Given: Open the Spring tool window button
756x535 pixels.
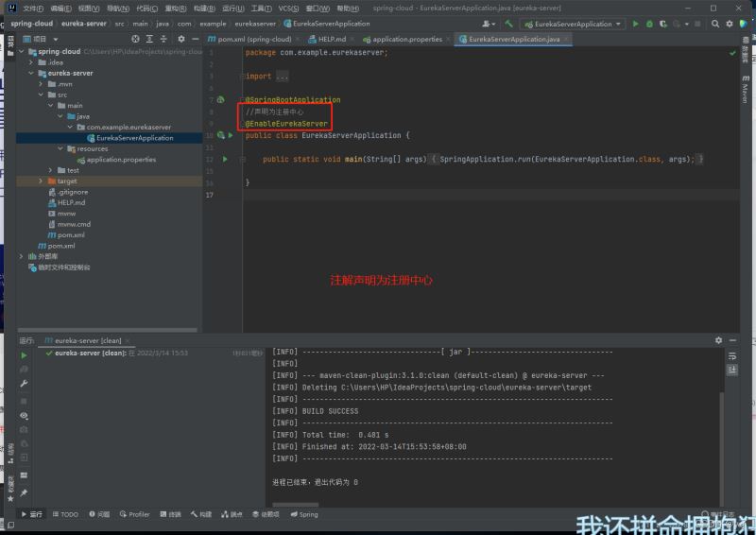Looking at the screenshot, I should (304, 514).
